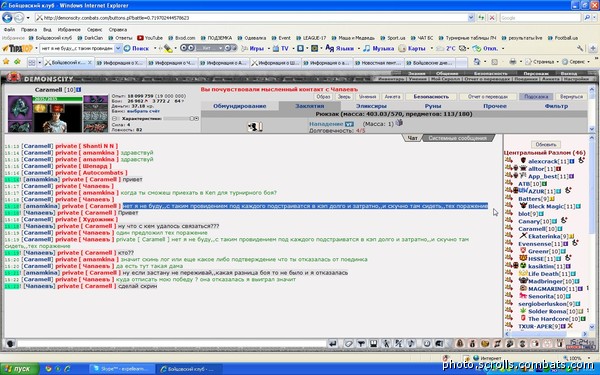Open the Прочее inventory tab
Viewport: 600px width, 375px height.
point(495,106)
